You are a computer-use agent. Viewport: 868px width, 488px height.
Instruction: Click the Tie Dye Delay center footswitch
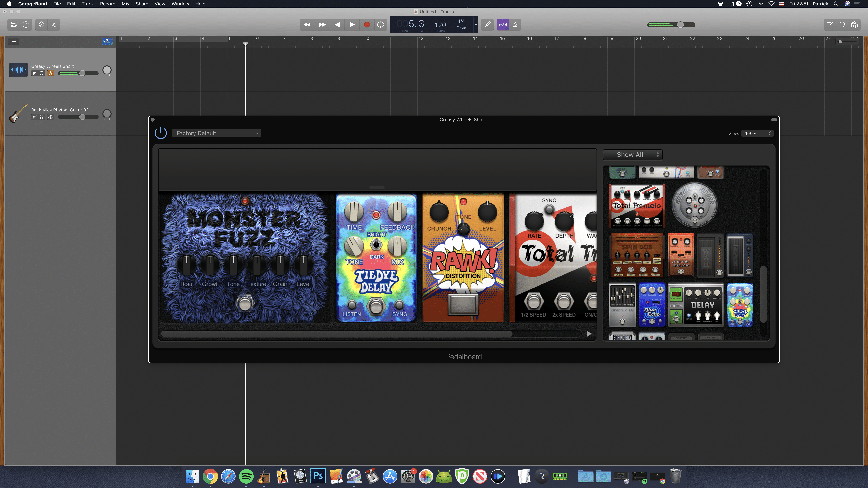tap(376, 306)
